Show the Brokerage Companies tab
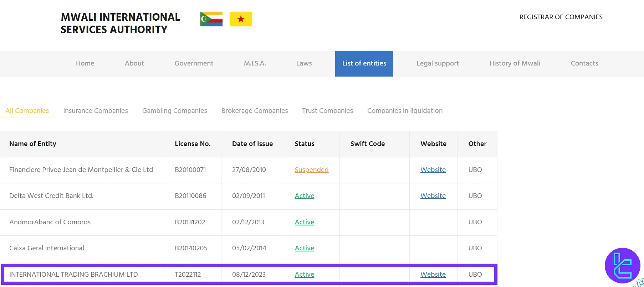The image size is (644, 287). click(254, 111)
